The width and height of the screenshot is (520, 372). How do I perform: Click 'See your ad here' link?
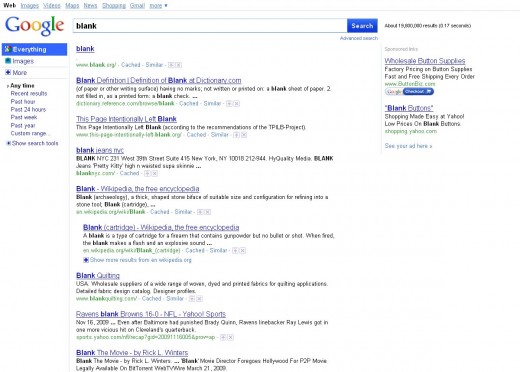[408, 146]
